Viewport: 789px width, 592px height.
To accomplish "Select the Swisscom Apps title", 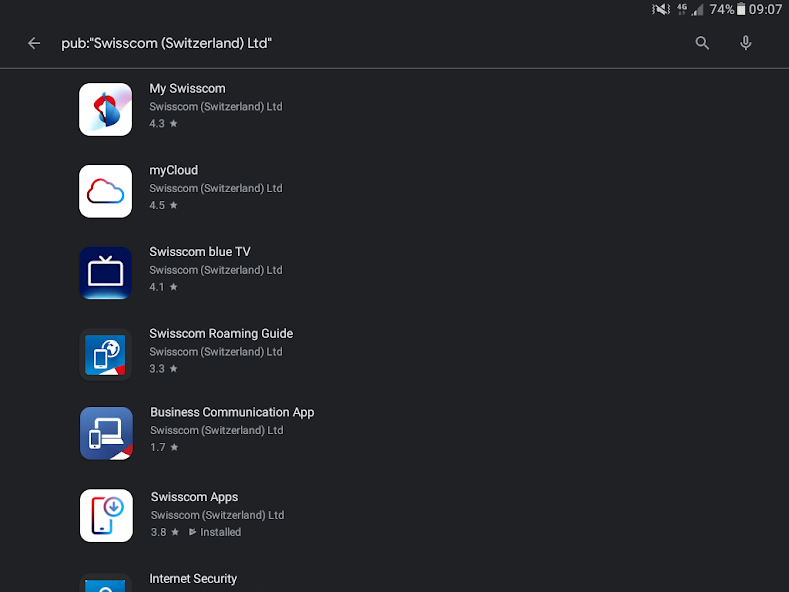I will (194, 497).
